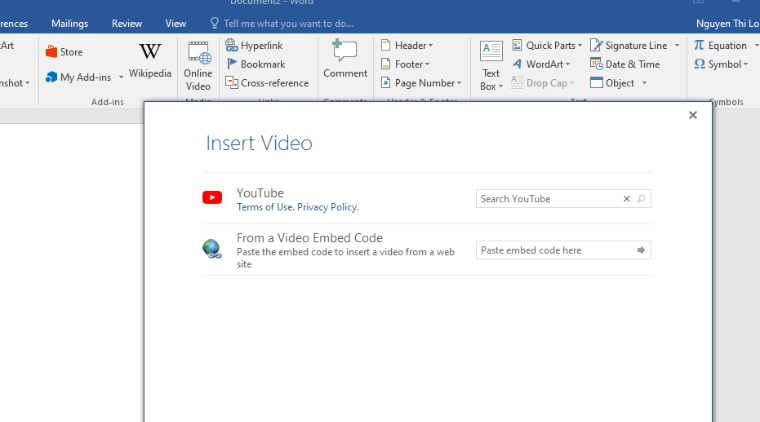The height and width of the screenshot is (422, 760).
Task: Open the YouTube Privacy Policy link
Action: [328, 207]
